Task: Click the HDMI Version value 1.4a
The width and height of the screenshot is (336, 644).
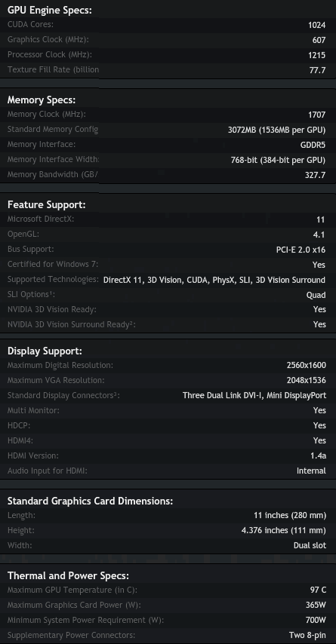Action: coord(319,455)
